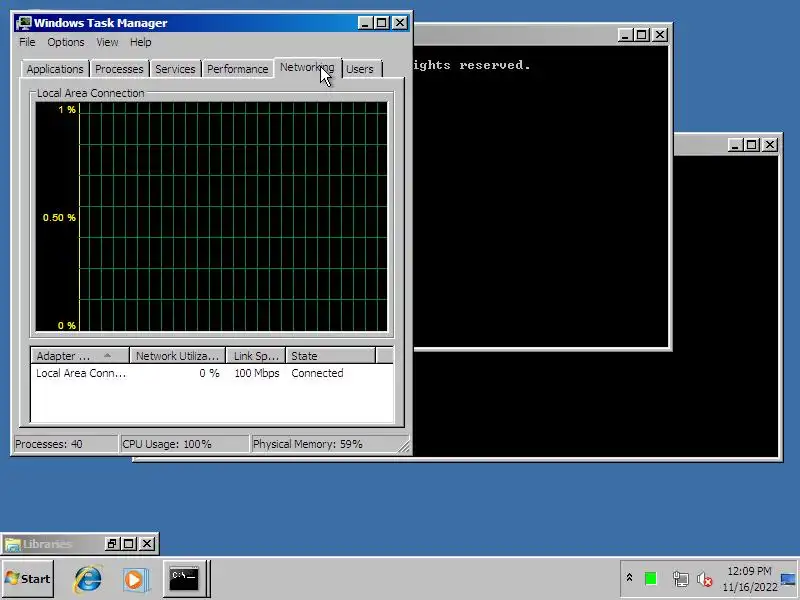Screen dimensions: 800x600
Task: Maximize the rear Command Prompt window
Action: pos(752,145)
